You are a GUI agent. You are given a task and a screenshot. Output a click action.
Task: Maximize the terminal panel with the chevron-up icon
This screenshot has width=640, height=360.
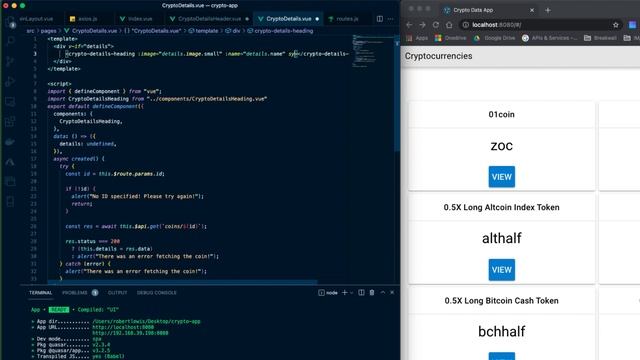382,292
